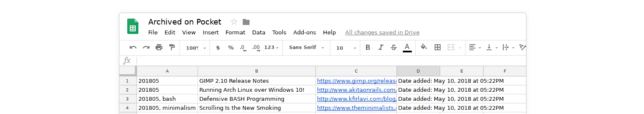Select column F header
Viewport: 644px width, 114px height.
point(505,71)
